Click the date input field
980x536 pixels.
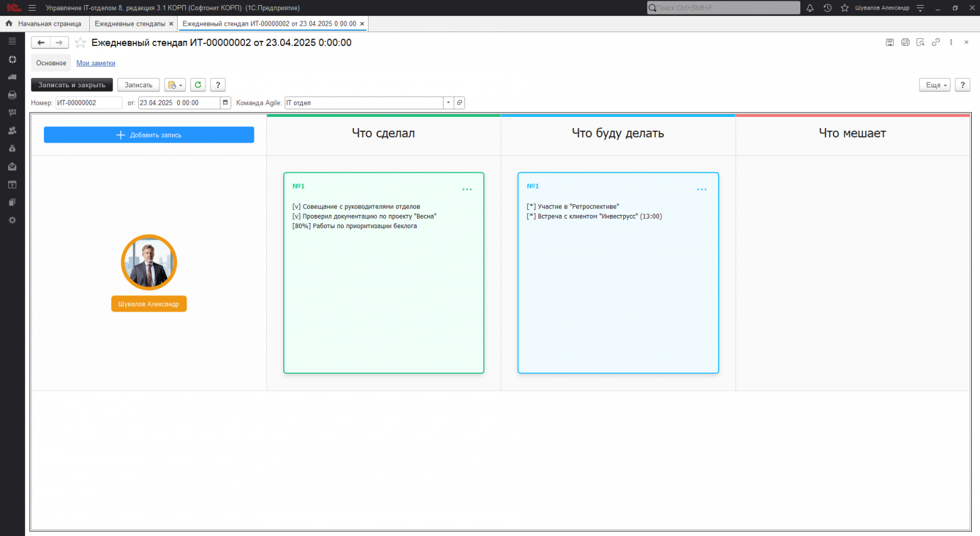point(179,102)
